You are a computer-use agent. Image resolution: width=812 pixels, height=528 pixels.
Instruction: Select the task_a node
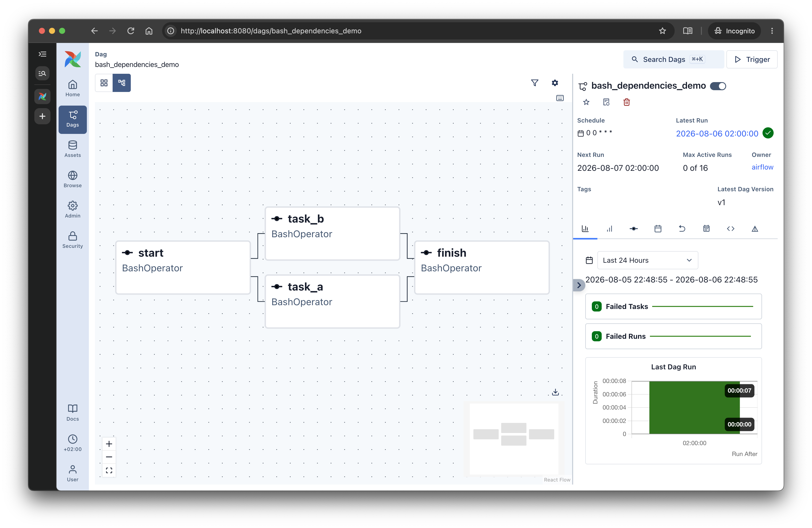click(332, 301)
